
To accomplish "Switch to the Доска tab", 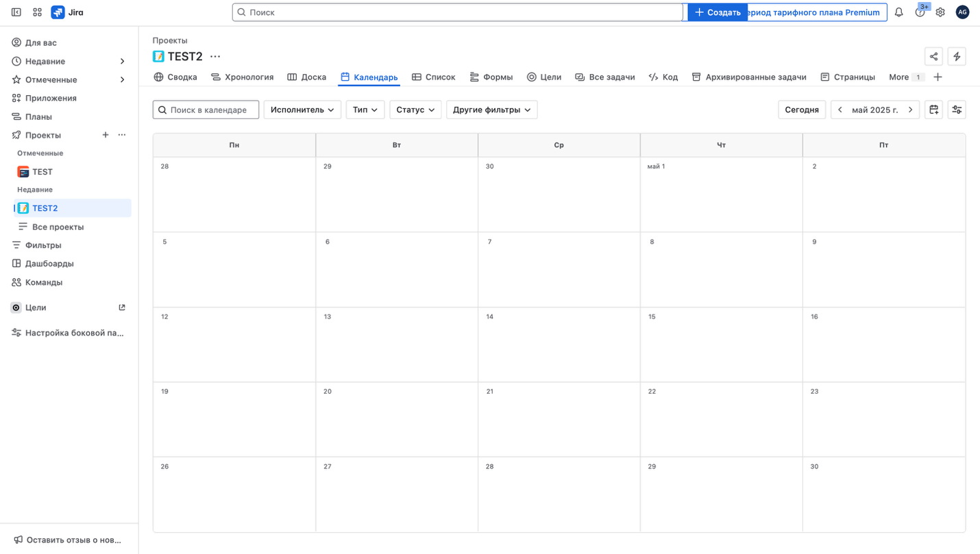I will point(306,77).
